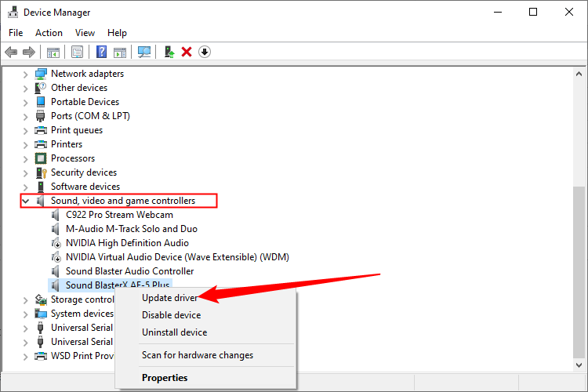Click the vertical scrollbar thumb
This screenshot has height=392, width=588.
pos(579,272)
